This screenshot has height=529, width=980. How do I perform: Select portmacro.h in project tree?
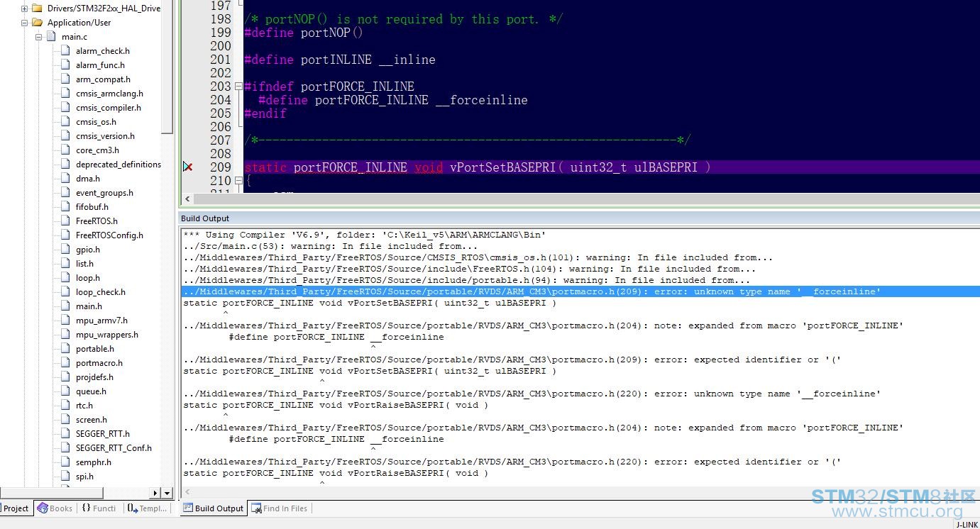click(99, 363)
